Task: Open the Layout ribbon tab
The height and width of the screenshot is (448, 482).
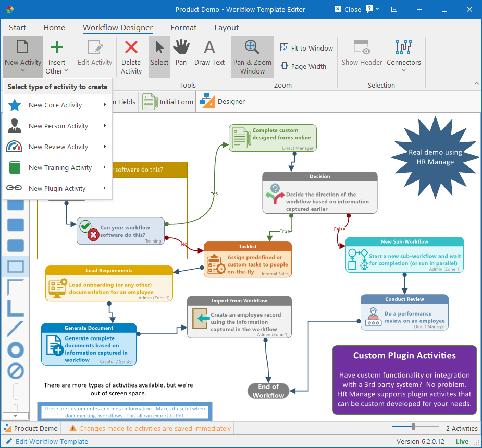Action: pos(227,28)
